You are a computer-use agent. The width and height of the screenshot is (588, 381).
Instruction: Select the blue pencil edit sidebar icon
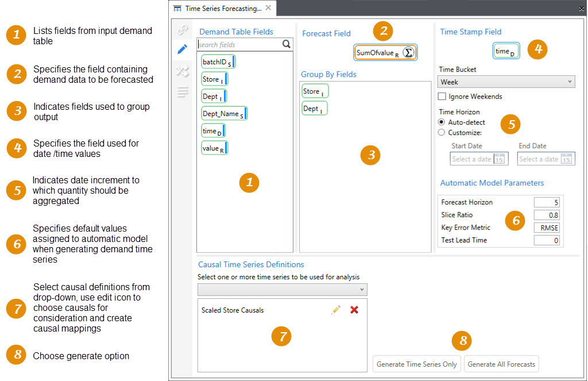182,49
